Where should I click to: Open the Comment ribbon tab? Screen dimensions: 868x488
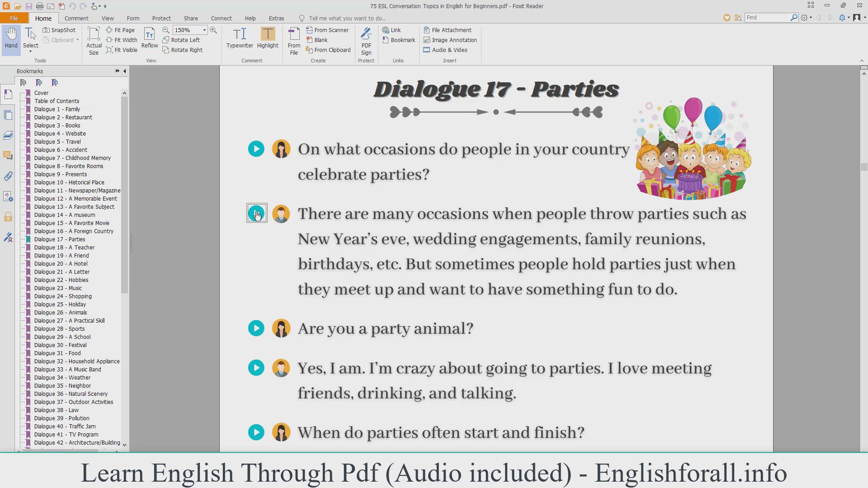tap(76, 18)
